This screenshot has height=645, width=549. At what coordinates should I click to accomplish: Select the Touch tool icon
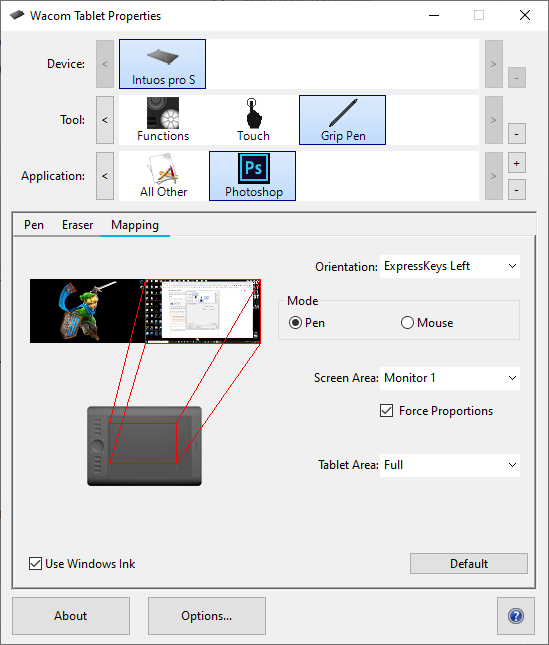253,120
